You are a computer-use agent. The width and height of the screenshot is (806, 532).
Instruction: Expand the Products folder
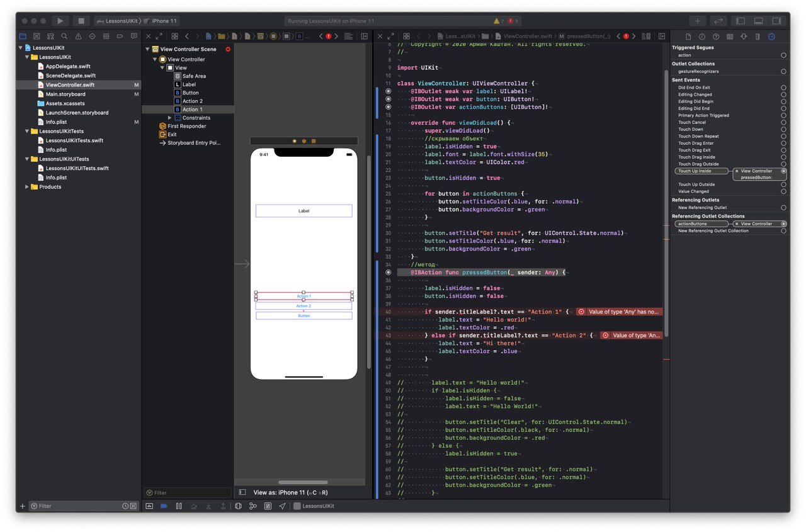(27, 187)
